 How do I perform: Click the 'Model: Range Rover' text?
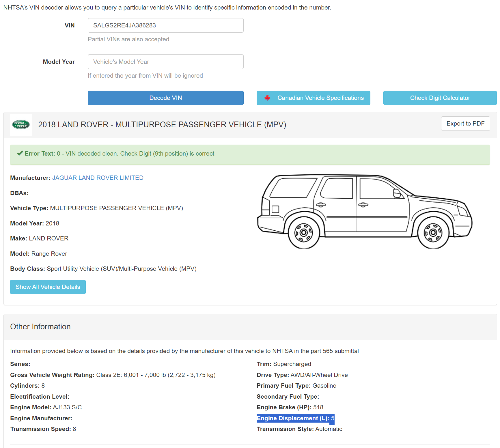[39, 254]
